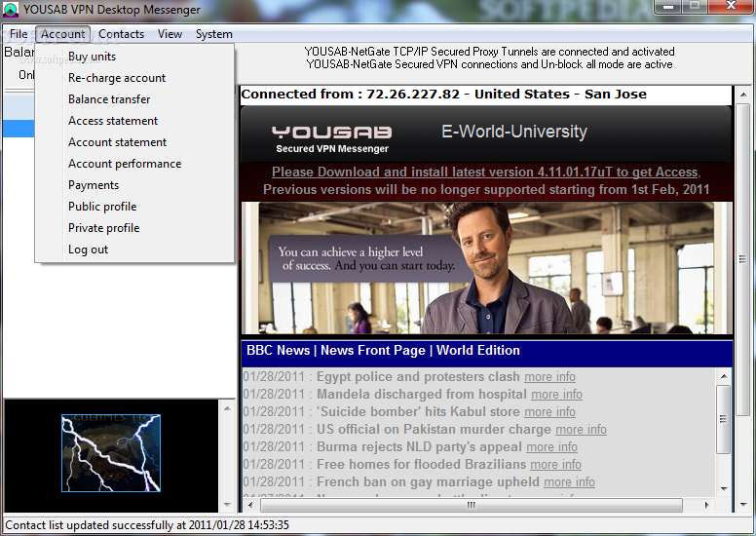Click the download latest version link
The height and width of the screenshot is (536, 756).
[486, 172]
